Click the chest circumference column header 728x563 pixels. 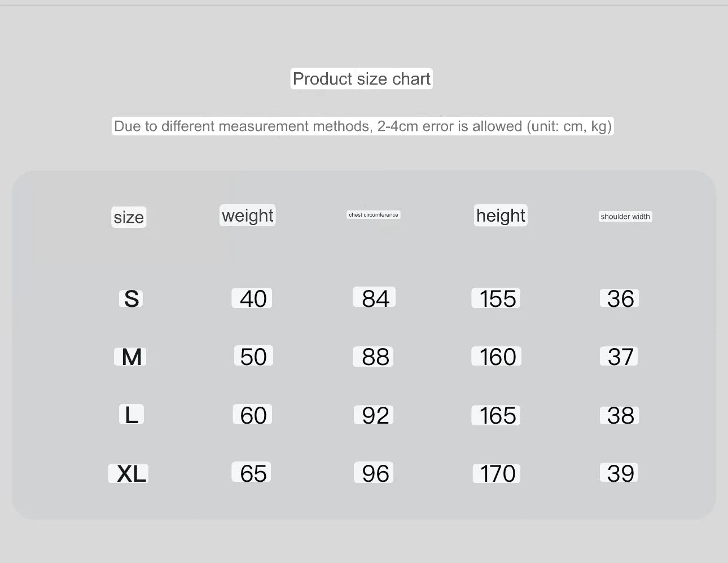tap(374, 215)
